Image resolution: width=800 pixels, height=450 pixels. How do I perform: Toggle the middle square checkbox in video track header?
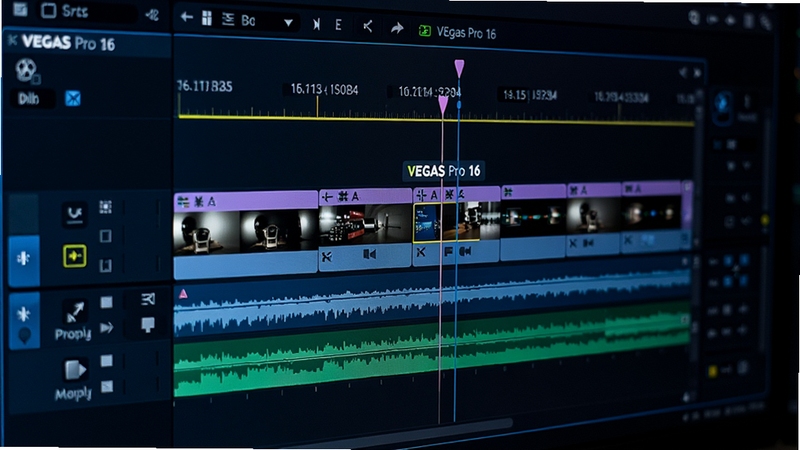106,236
